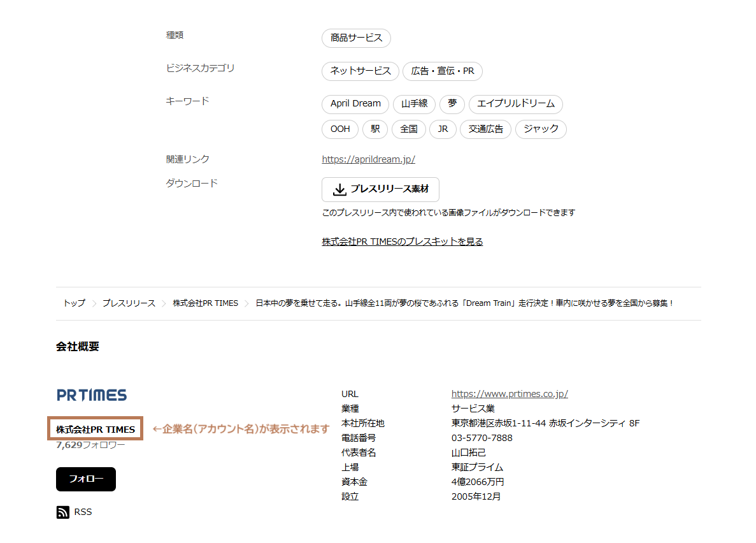Screen dimensions: 756x543
Task: Click the RSS feed icon
Action: pos(62,512)
